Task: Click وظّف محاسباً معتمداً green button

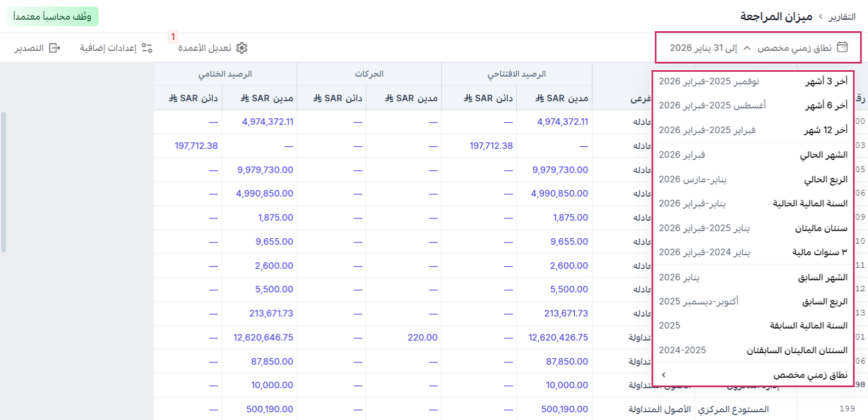Action: (x=53, y=16)
